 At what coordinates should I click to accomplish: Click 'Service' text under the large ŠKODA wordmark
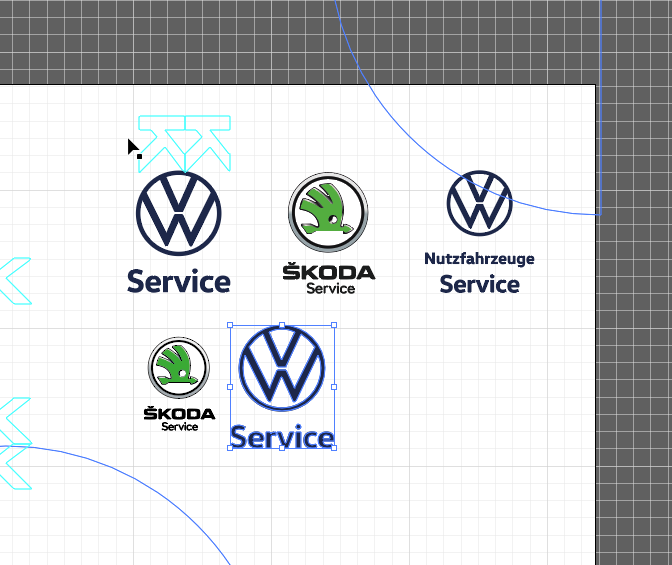(x=330, y=289)
